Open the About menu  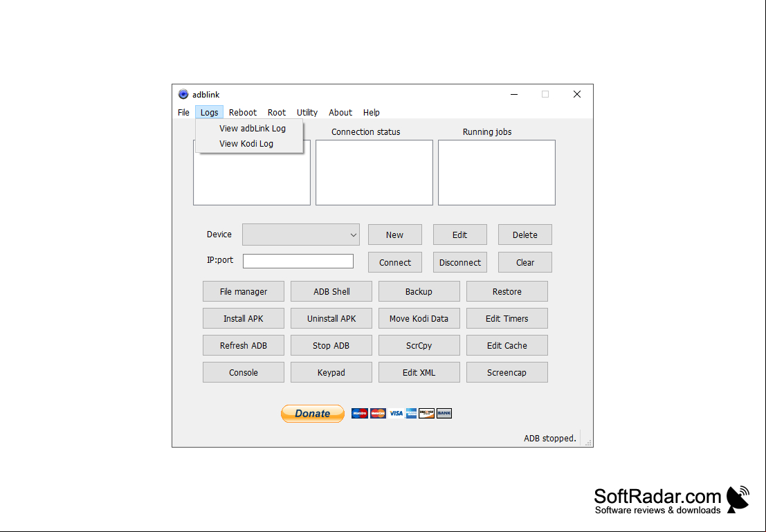pos(340,112)
